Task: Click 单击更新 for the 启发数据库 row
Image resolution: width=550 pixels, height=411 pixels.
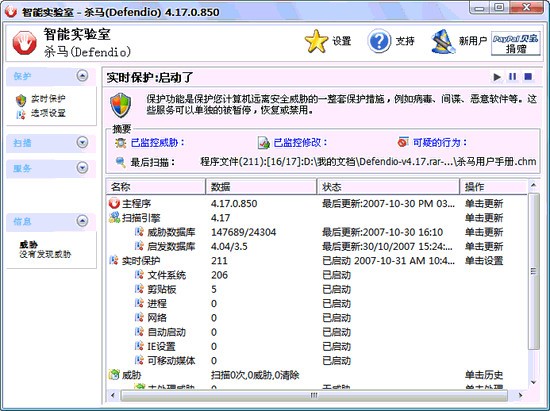Action: pyautogui.click(x=484, y=247)
